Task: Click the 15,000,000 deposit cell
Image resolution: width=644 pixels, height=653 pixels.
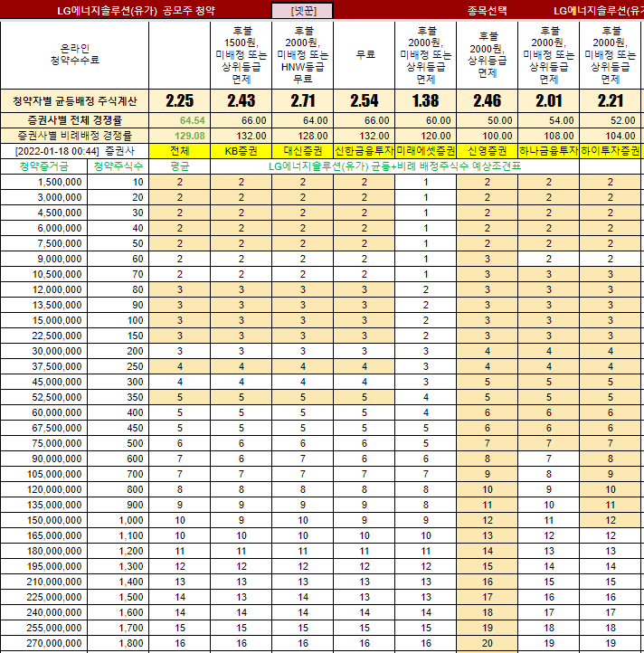Action: 43,320
